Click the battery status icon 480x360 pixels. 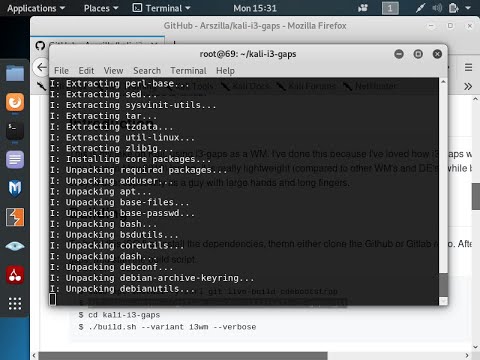(x=453, y=8)
